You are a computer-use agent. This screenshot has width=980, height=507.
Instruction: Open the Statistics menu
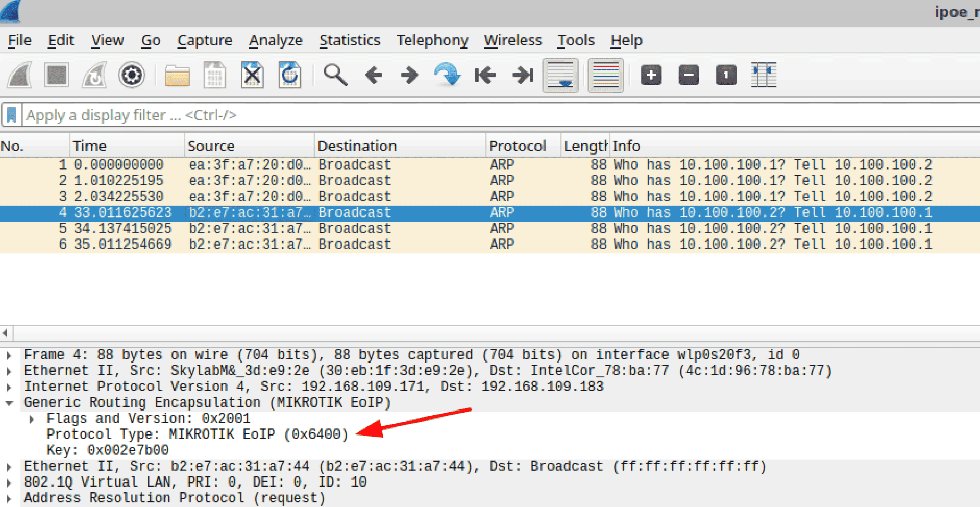coord(350,40)
